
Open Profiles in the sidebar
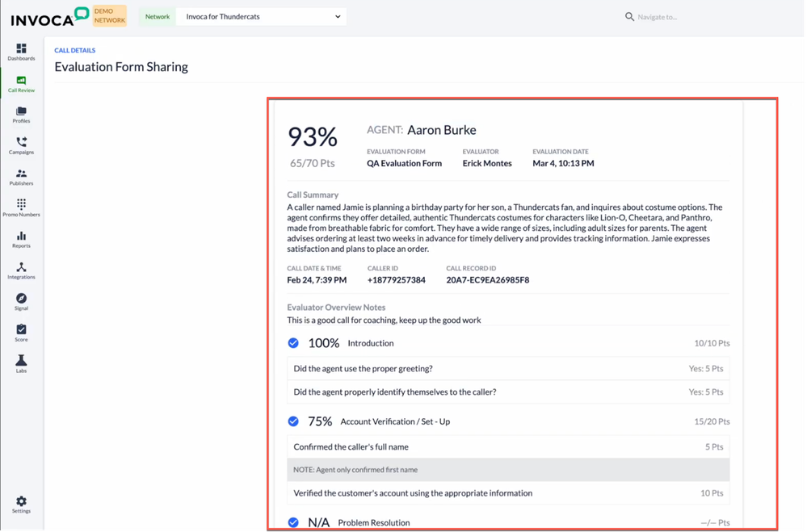tap(21, 115)
